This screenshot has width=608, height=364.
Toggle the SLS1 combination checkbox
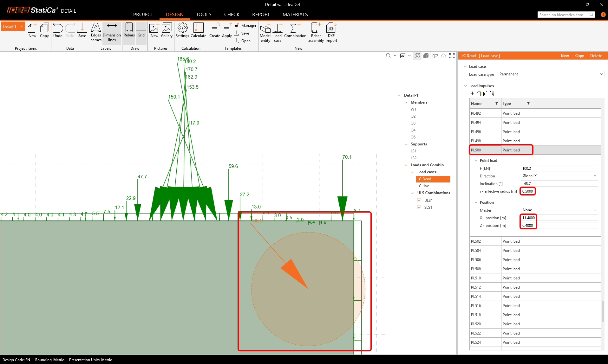pyautogui.click(x=419, y=208)
